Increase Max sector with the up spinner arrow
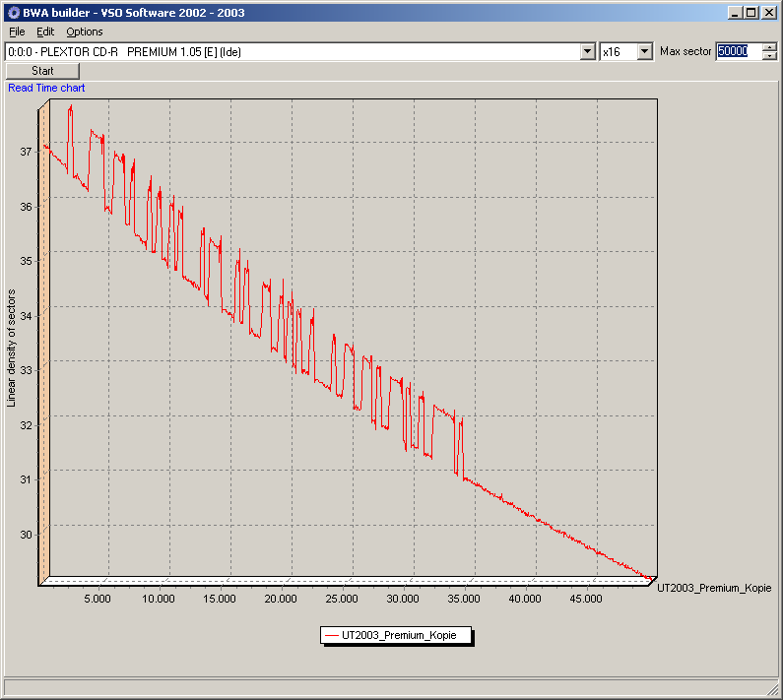This screenshot has height=700, width=783. [x=769, y=47]
